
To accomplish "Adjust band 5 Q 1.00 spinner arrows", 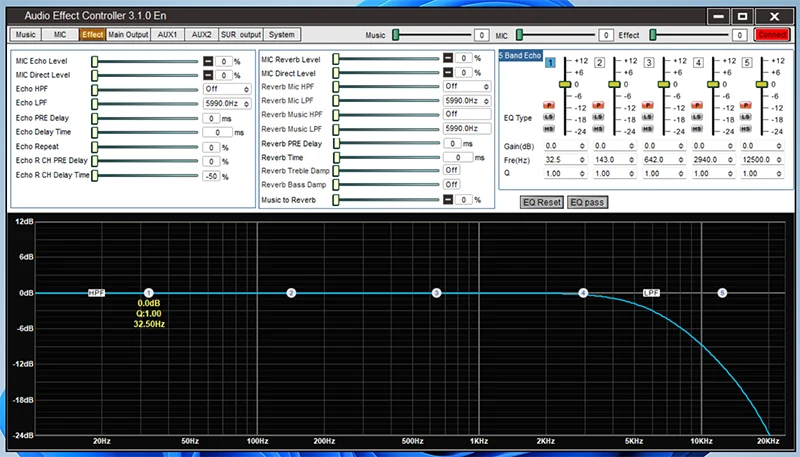I will [x=780, y=173].
